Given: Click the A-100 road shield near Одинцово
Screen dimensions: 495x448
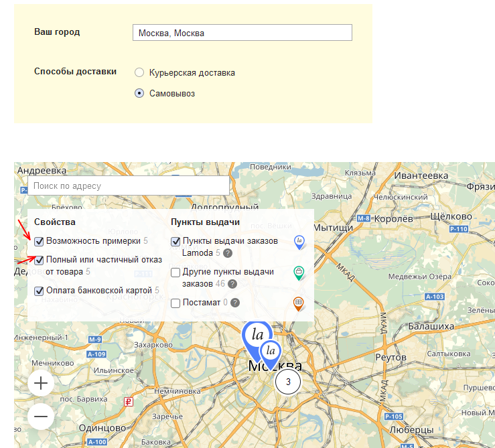Looking at the screenshot, I should (97, 442).
